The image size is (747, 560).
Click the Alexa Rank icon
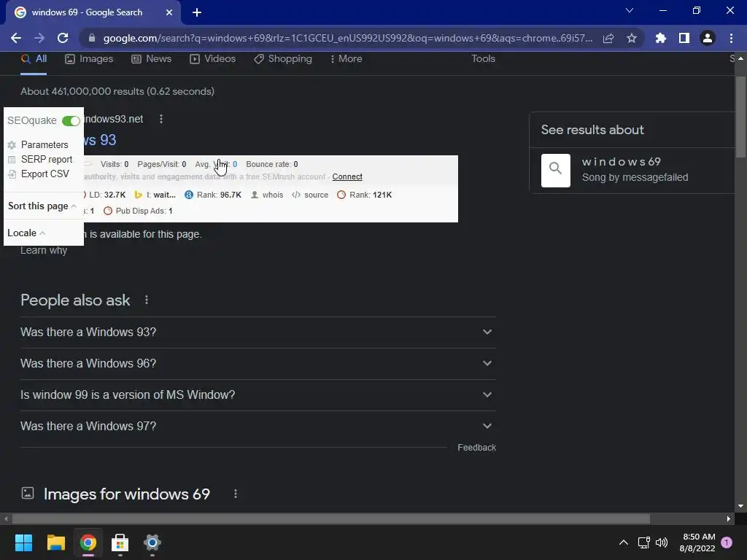click(189, 195)
